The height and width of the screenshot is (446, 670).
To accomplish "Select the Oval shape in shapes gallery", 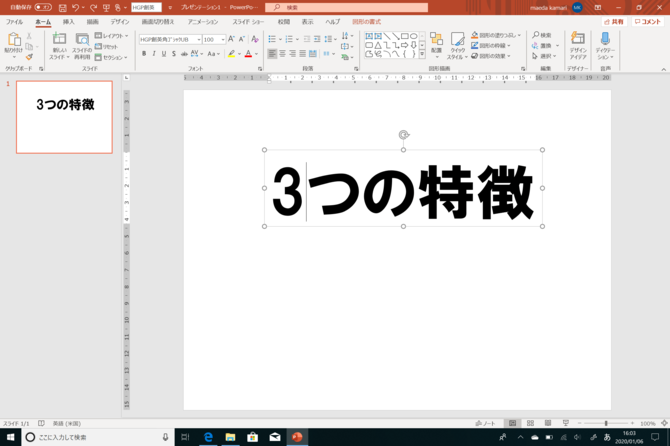I will pos(414,36).
